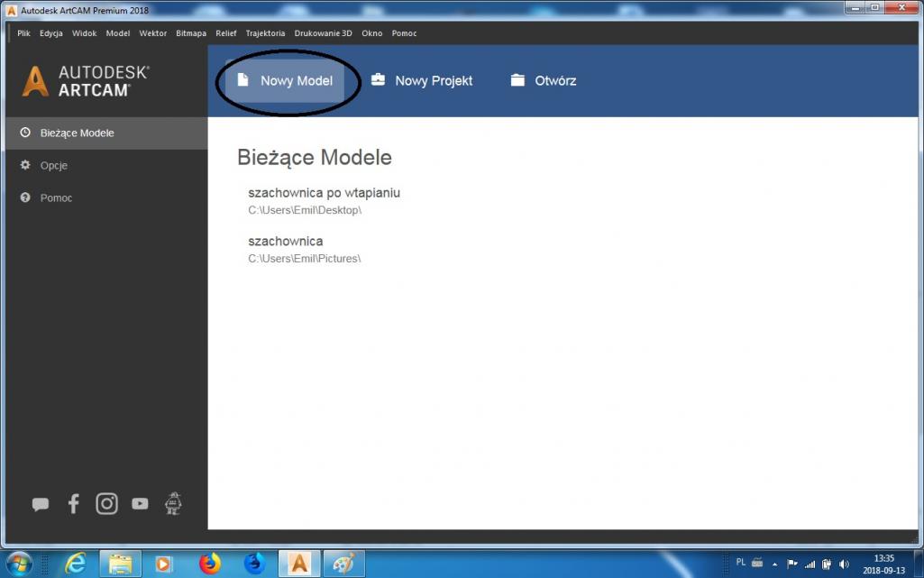Open the Model menu
Image resolution: width=924 pixels, height=578 pixels.
click(118, 33)
